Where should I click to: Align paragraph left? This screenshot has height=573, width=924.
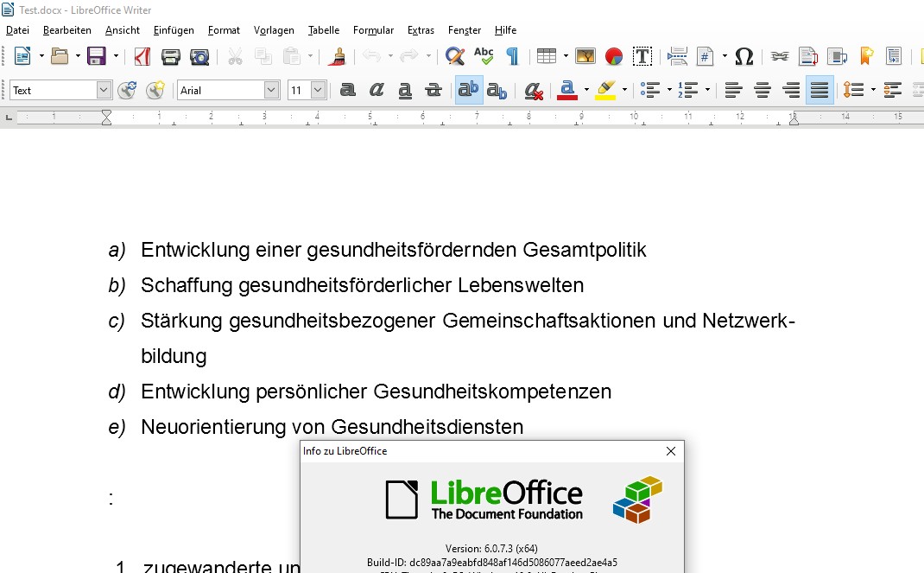coord(734,90)
